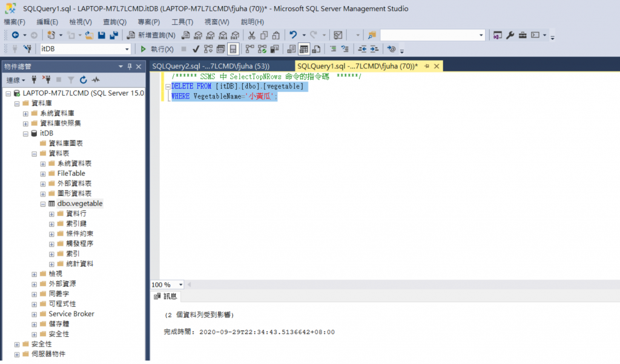Click the Find in Files folder icon
This screenshot has width=620, height=364.
pos(372,35)
